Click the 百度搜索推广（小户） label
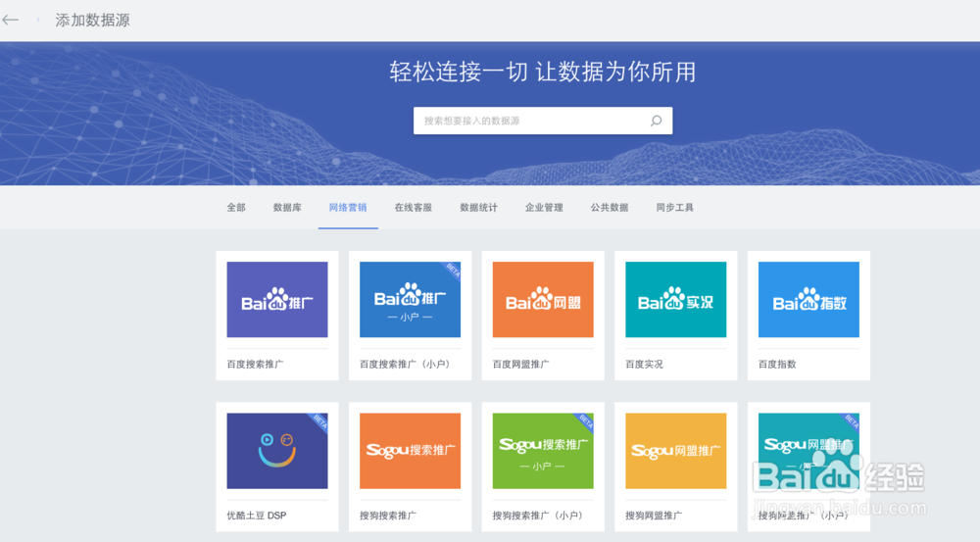Image resolution: width=980 pixels, height=542 pixels. tap(407, 364)
